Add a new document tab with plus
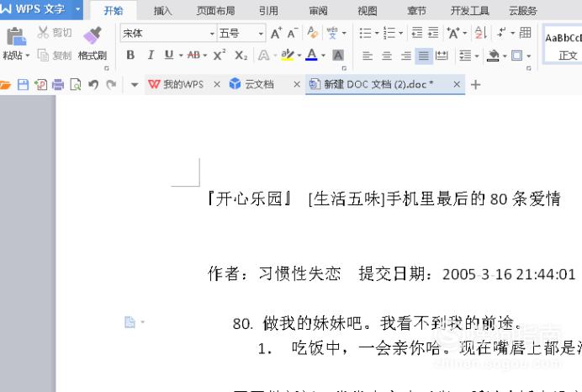The height and width of the screenshot is (392, 582). [x=475, y=85]
